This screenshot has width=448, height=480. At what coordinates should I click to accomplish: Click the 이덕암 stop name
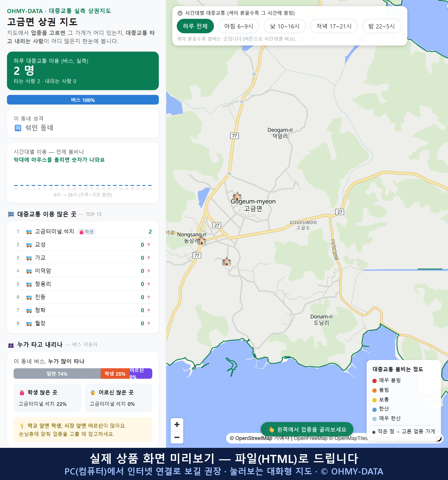(x=43, y=271)
